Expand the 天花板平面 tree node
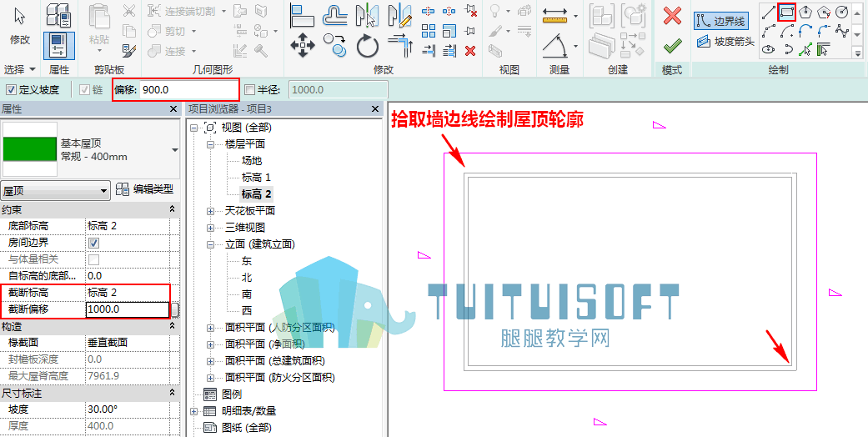The height and width of the screenshot is (437, 868). click(210, 211)
